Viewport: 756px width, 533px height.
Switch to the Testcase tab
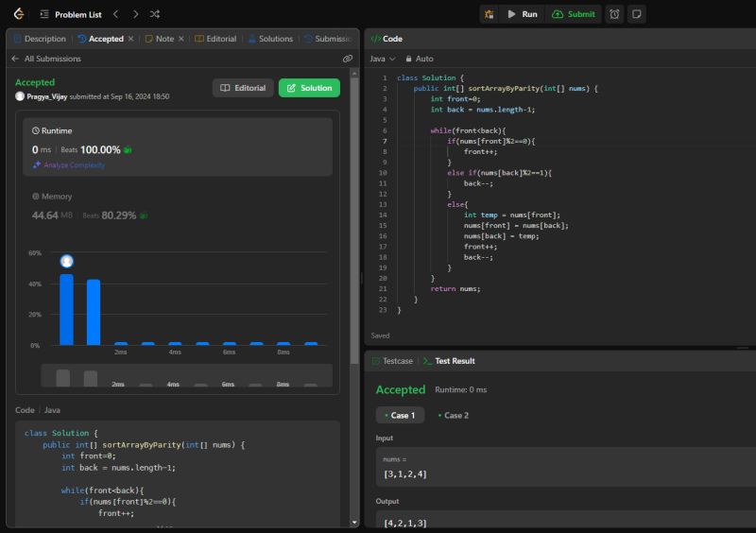[392, 361]
